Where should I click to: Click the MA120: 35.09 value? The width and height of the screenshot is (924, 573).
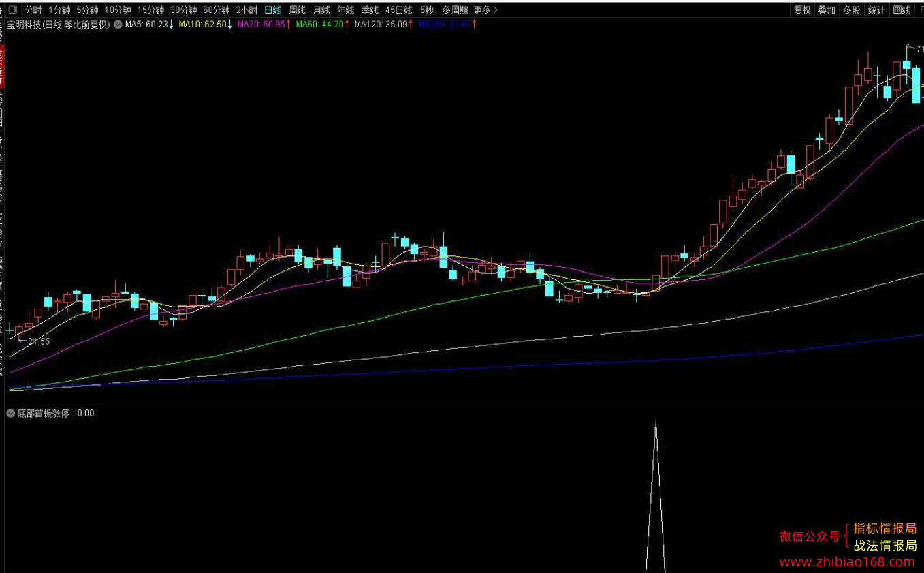pos(384,25)
